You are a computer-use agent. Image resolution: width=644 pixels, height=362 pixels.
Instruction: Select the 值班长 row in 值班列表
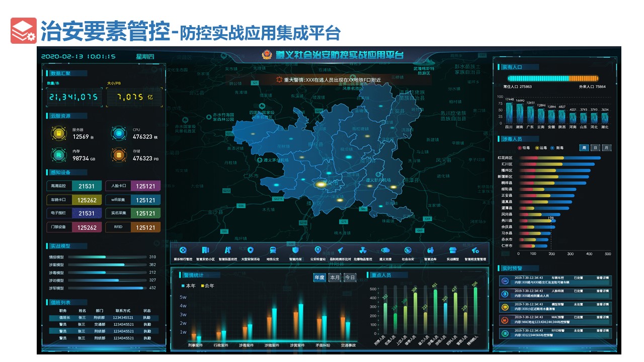click(x=104, y=318)
